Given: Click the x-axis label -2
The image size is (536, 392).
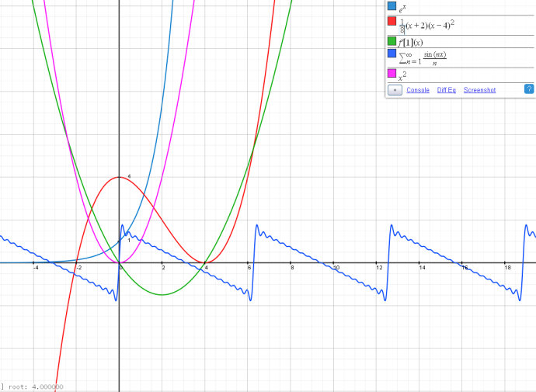Looking at the screenshot, I should (78, 268).
